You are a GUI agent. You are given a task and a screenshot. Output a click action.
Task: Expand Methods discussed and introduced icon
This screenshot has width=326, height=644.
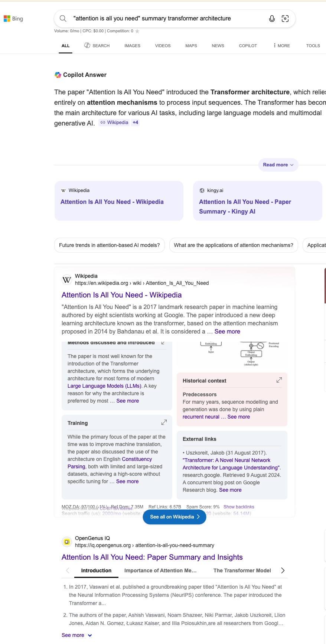[163, 342]
